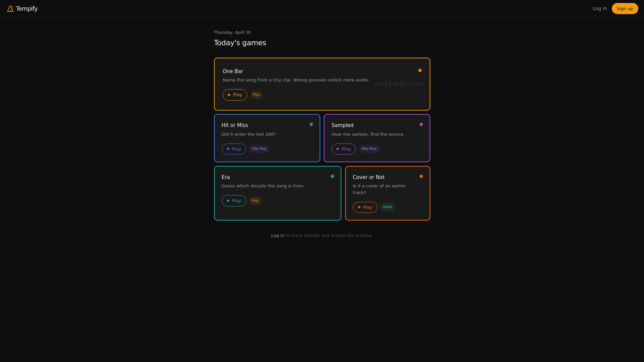Select the Sampled title
This screenshot has height=362, width=644.
click(342, 125)
